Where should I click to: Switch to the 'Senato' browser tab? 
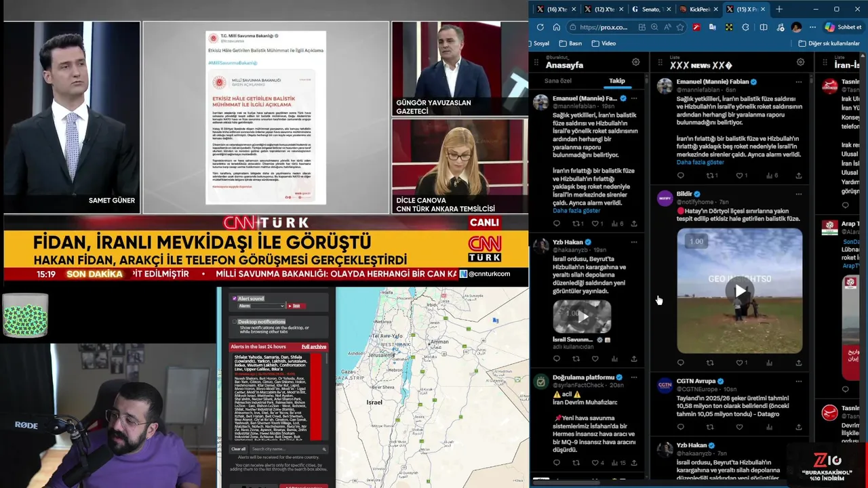coord(650,9)
